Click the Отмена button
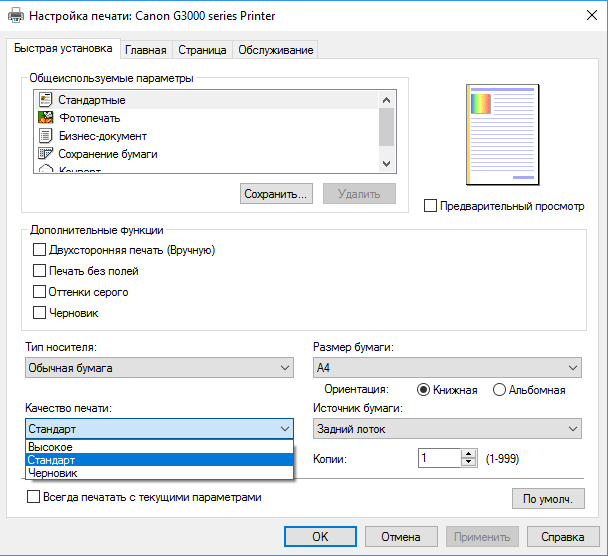This screenshot has width=608, height=556. pos(401,537)
